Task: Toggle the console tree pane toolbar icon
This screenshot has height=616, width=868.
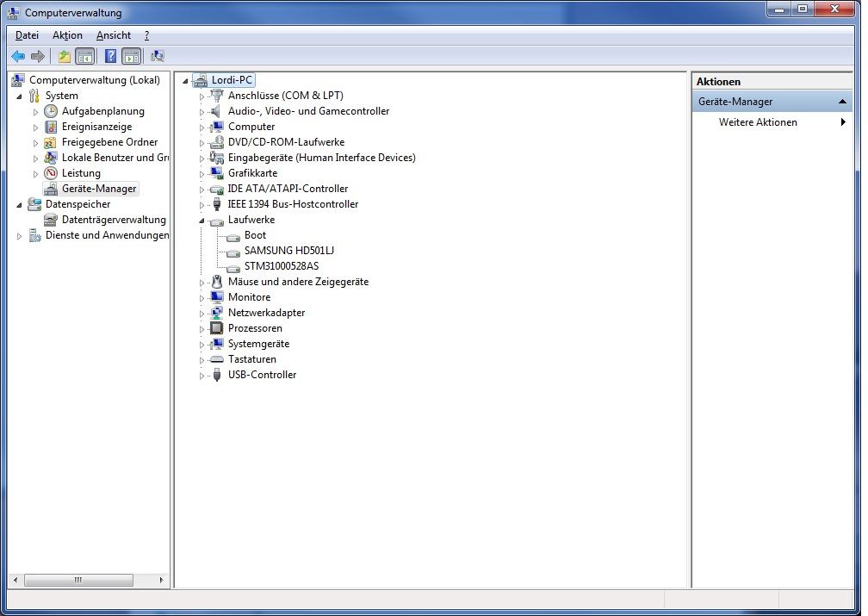Action: coord(84,56)
